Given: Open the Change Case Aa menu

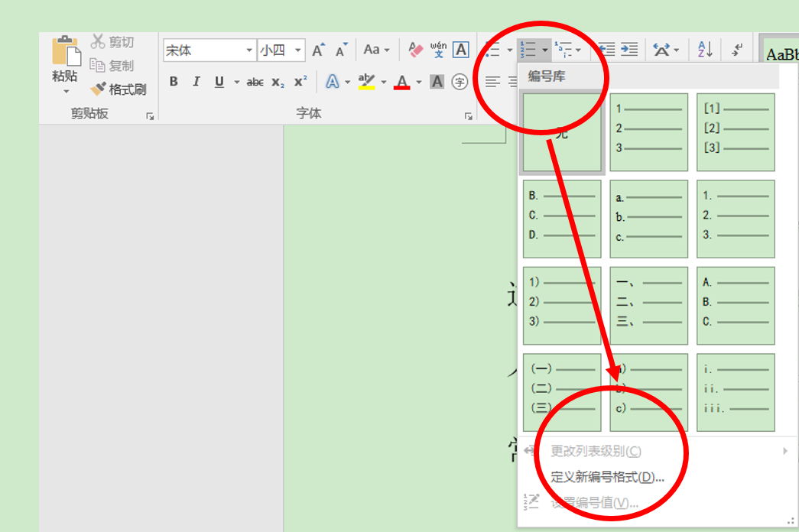Looking at the screenshot, I should pos(376,50).
